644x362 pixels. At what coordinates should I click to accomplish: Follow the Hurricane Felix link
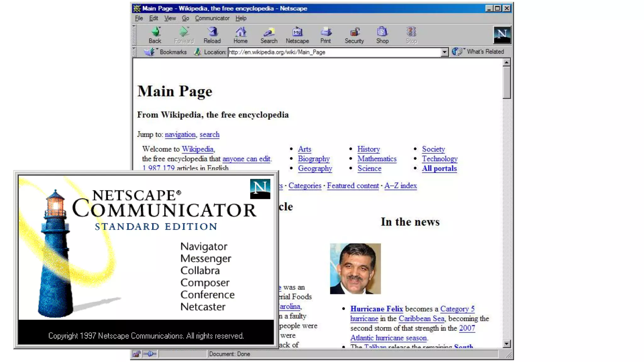pyautogui.click(x=376, y=309)
